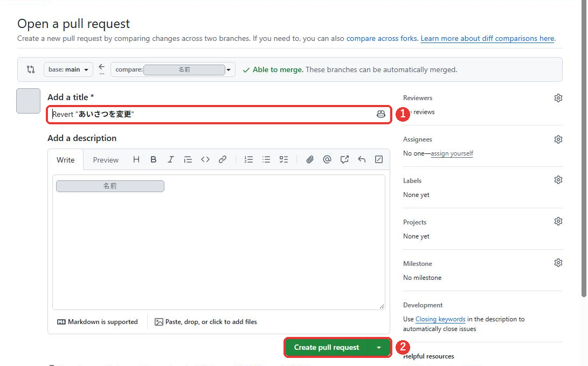588x366 pixels.
Task: Click the Create pull request button
Action: pos(326,348)
